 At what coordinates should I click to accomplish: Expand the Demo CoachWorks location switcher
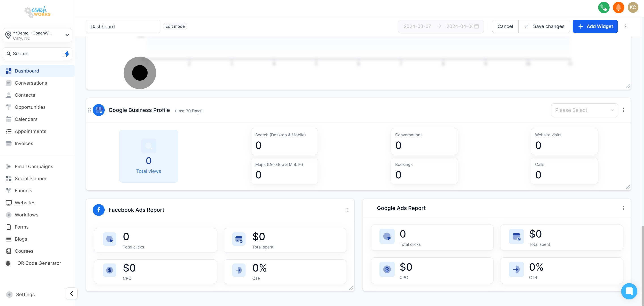coord(38,35)
